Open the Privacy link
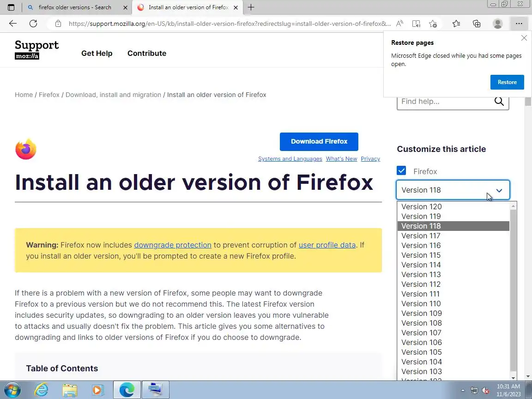Image resolution: width=532 pixels, height=399 pixels. 370,159
